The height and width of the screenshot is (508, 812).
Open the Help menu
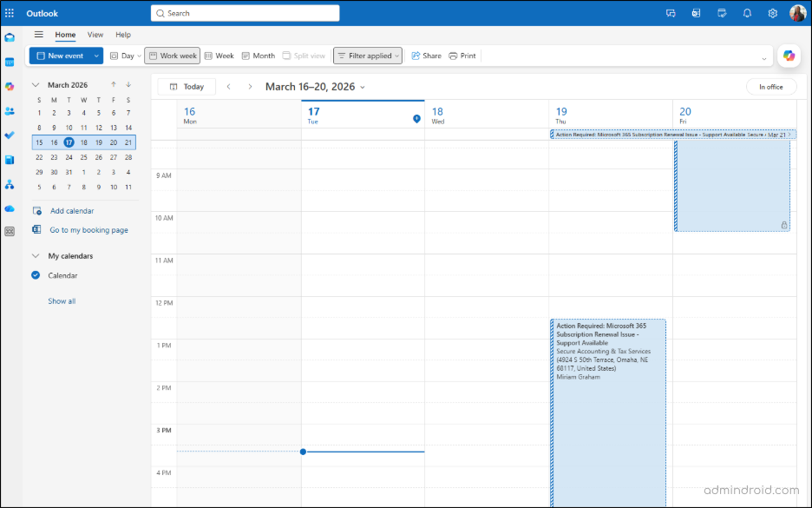pyautogui.click(x=122, y=35)
